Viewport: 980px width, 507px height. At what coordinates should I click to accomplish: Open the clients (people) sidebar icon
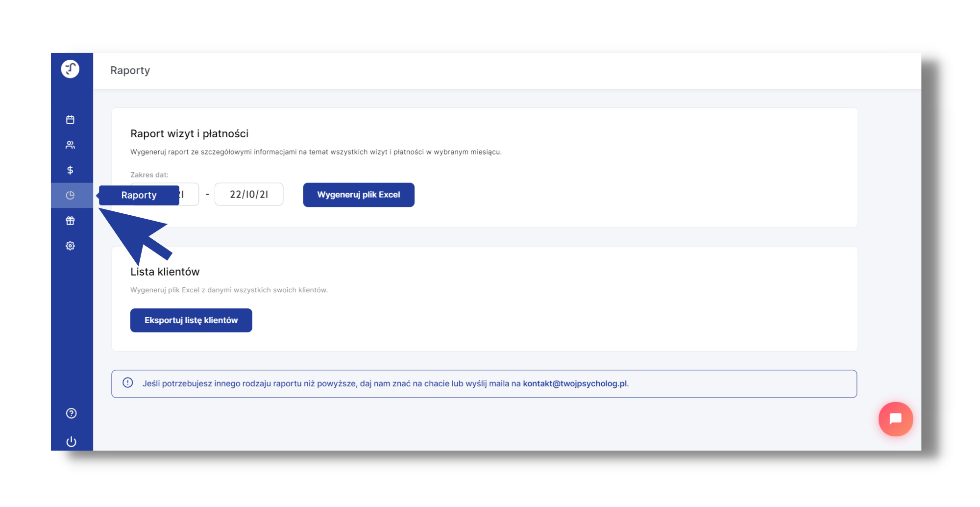click(x=70, y=145)
